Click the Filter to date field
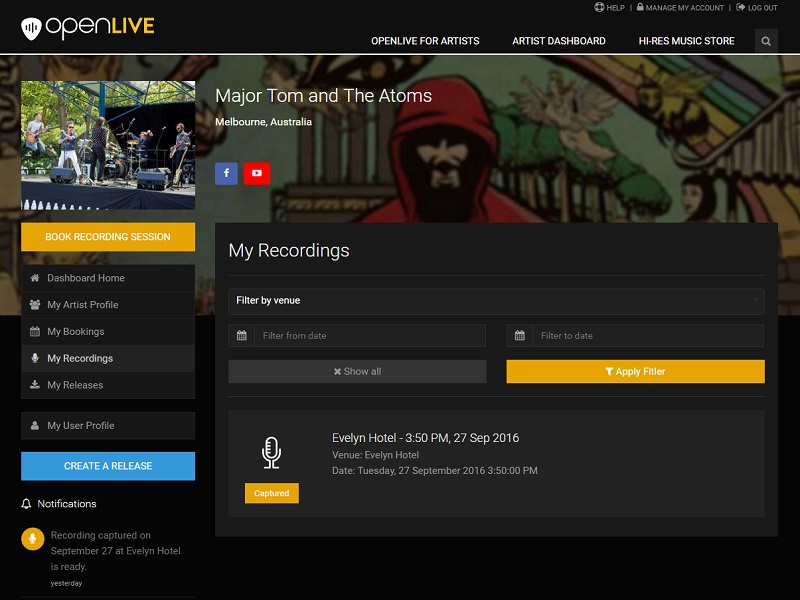800x600 pixels. pyautogui.click(x=648, y=336)
